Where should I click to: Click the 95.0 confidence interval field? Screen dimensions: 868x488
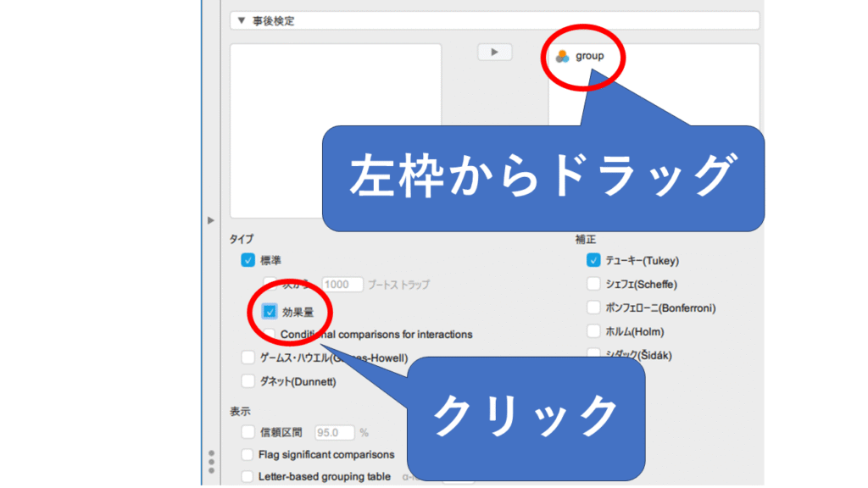tap(335, 432)
